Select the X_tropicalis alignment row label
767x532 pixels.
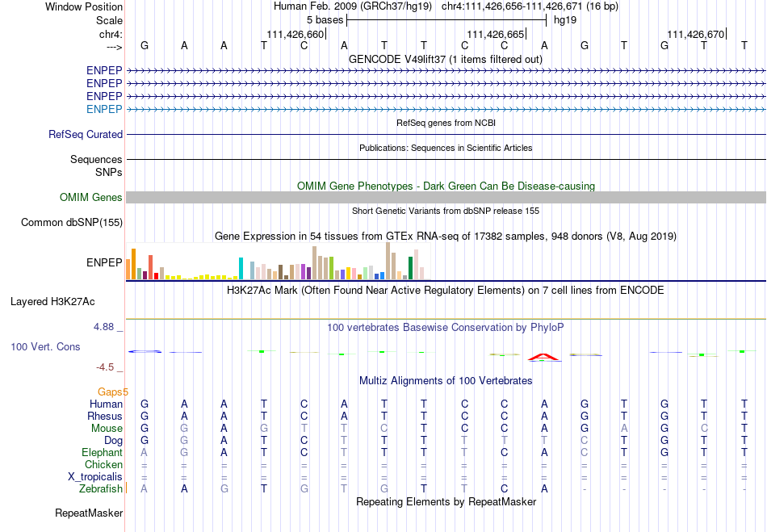coord(95,477)
